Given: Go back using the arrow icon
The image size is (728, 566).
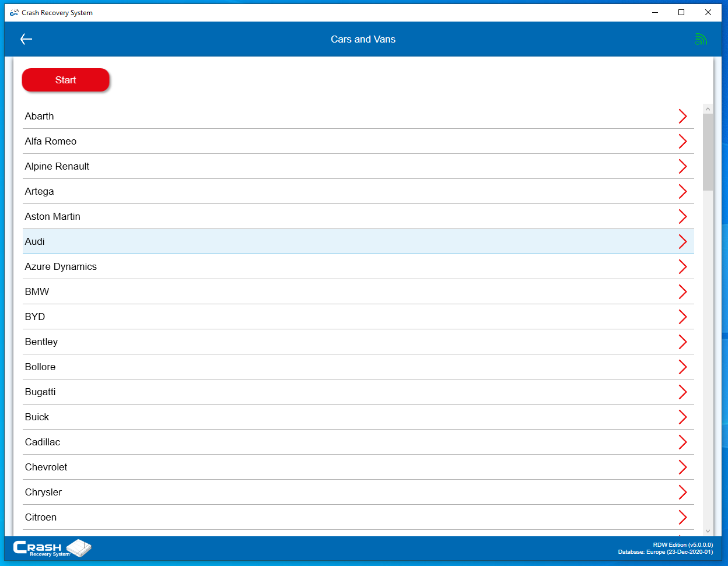Looking at the screenshot, I should [x=26, y=39].
